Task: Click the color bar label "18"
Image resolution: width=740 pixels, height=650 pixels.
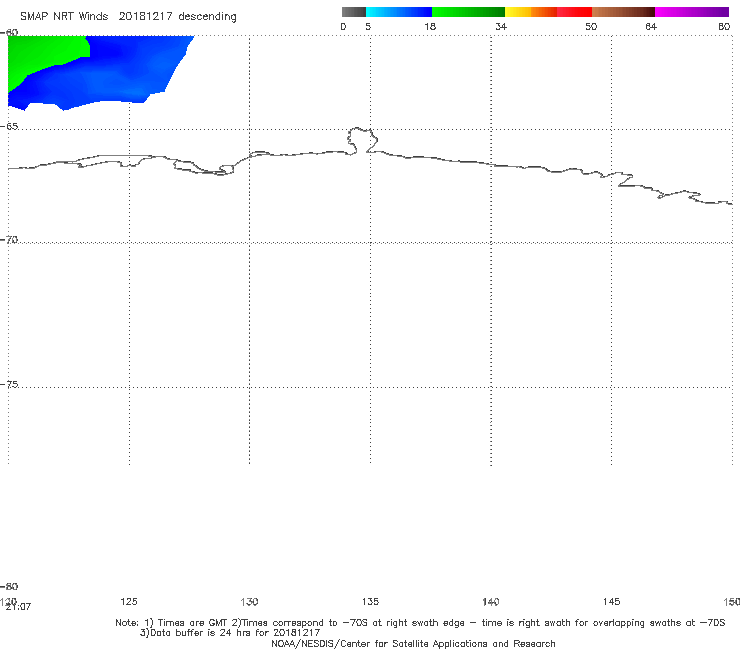Action: pyautogui.click(x=430, y=27)
